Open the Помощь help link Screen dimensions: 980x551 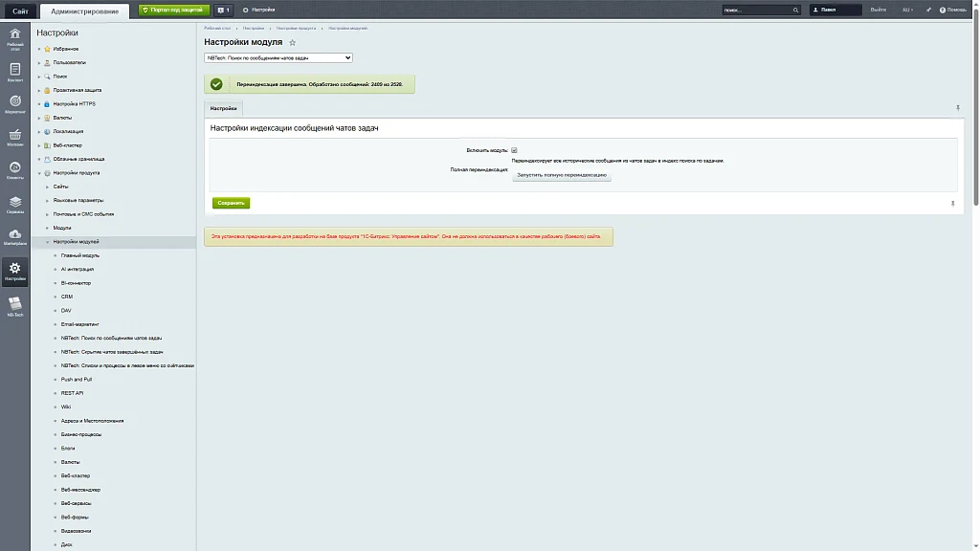pos(953,10)
